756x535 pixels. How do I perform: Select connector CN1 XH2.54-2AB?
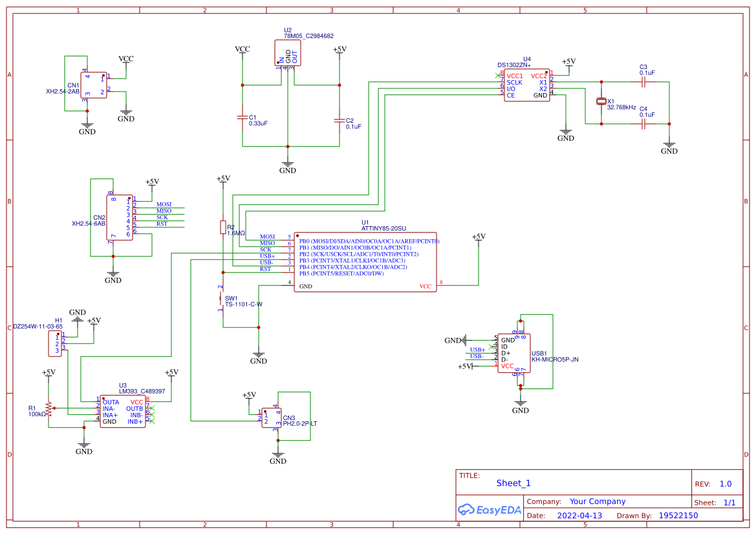[x=94, y=84]
